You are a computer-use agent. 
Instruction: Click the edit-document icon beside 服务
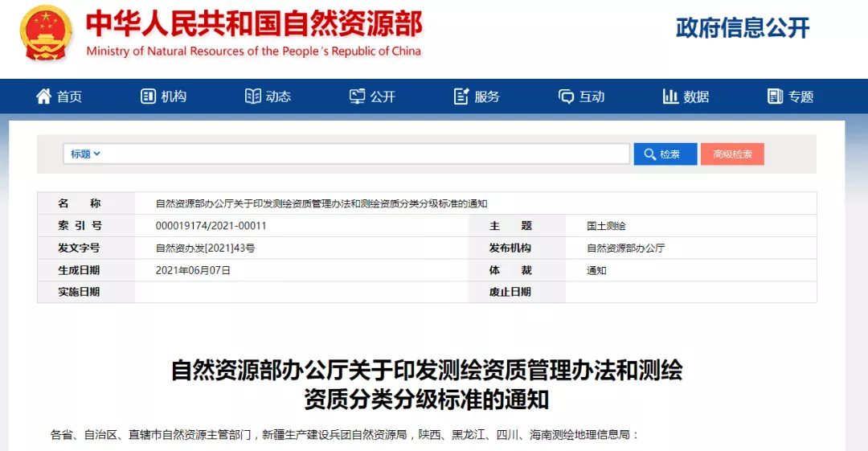click(461, 96)
